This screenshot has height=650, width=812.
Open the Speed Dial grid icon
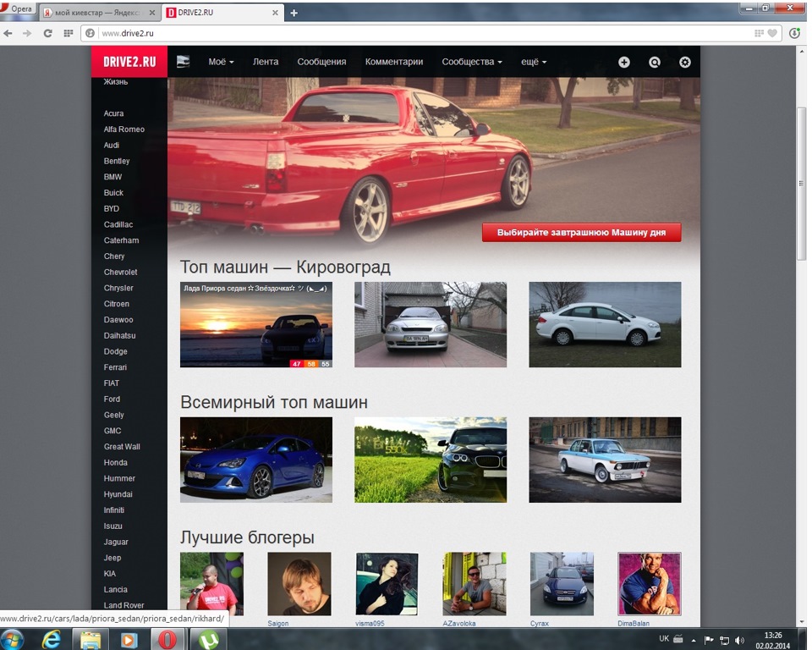[68, 33]
